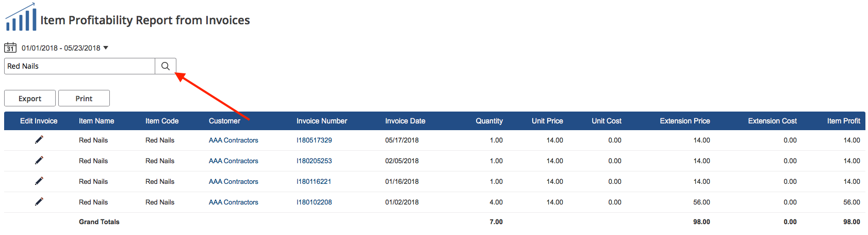Open invoice number I180116221 link
This screenshot has height=235, width=868.
pyautogui.click(x=314, y=182)
